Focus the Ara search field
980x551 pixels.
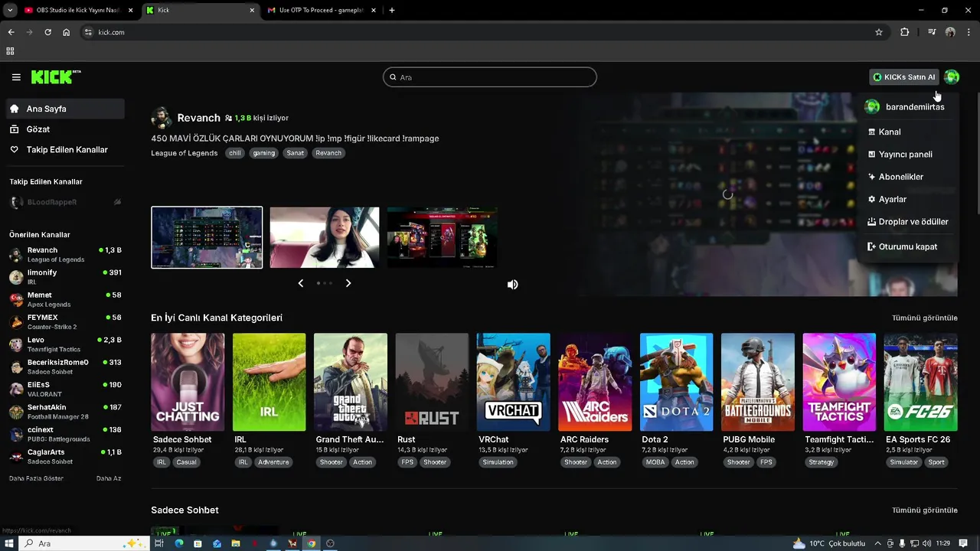pyautogui.click(x=490, y=77)
